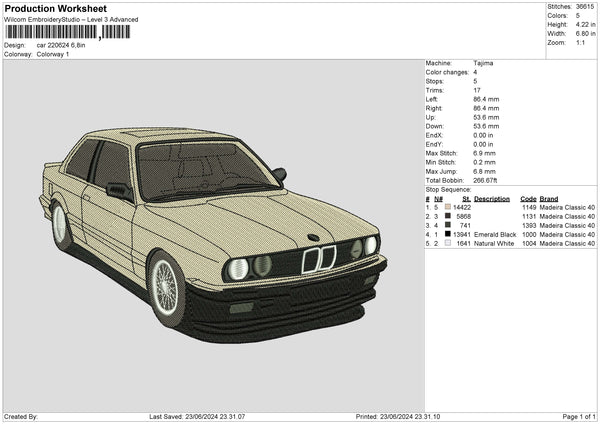Screen dimensions: 600x424
Task: Click the 'Left:' measurement label
Action: pyautogui.click(x=431, y=99)
